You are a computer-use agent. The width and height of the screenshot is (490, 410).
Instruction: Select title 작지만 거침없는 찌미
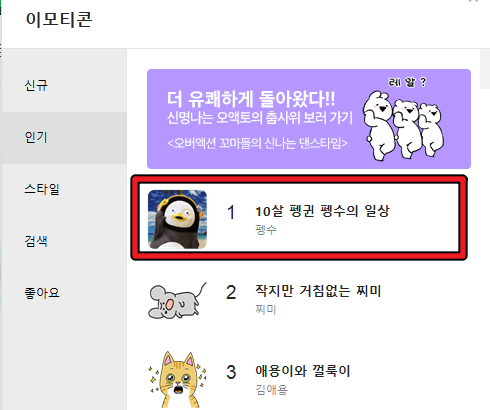click(x=318, y=291)
